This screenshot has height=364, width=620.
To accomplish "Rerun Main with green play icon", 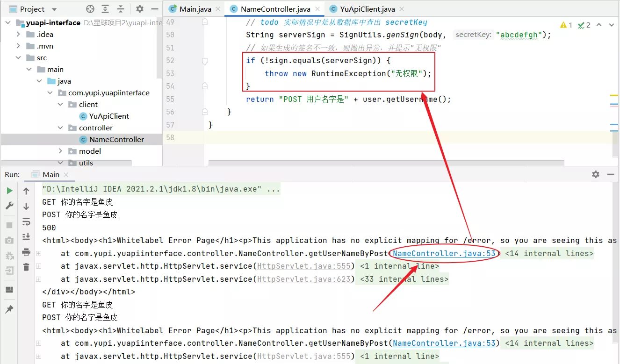I will click(9, 191).
